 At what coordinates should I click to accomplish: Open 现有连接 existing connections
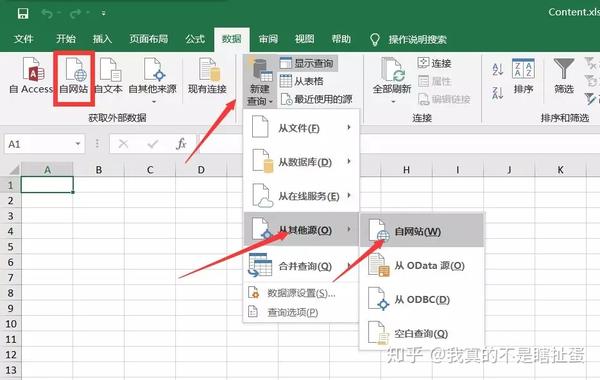point(208,76)
